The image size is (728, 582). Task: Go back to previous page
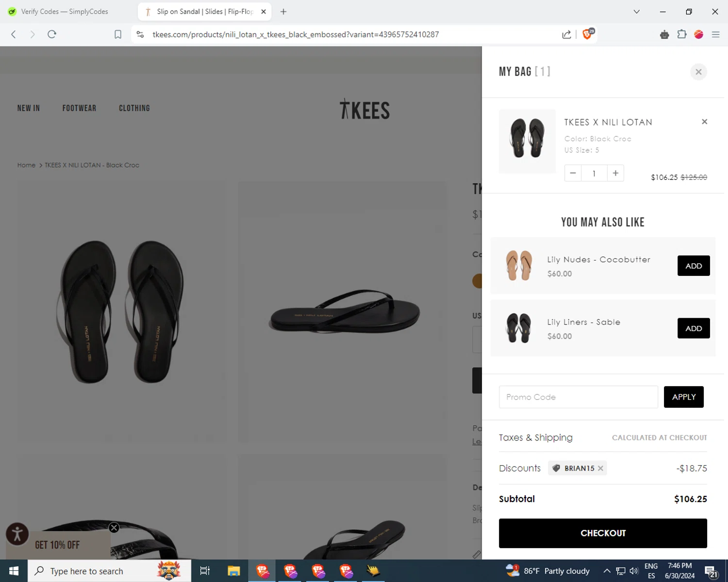pos(14,34)
